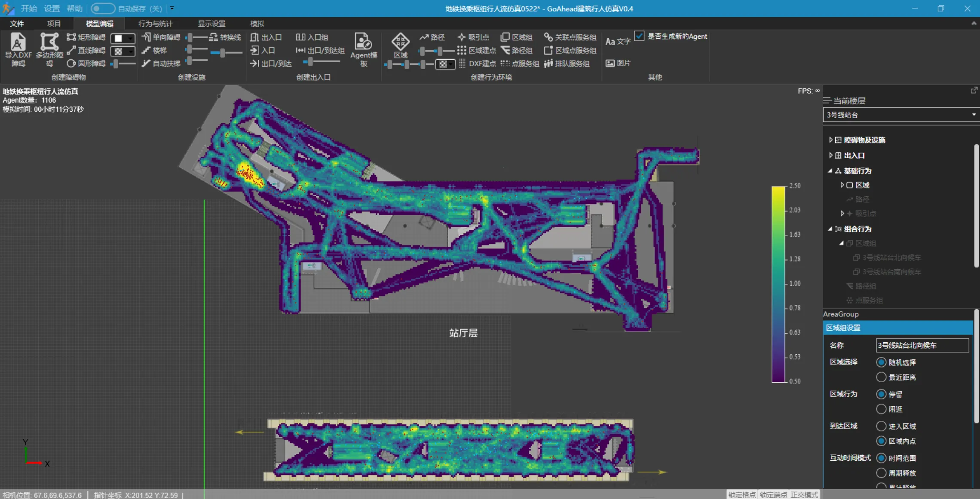Expand the 障碍物及设施 tree node
The image size is (980, 499).
[x=830, y=140]
